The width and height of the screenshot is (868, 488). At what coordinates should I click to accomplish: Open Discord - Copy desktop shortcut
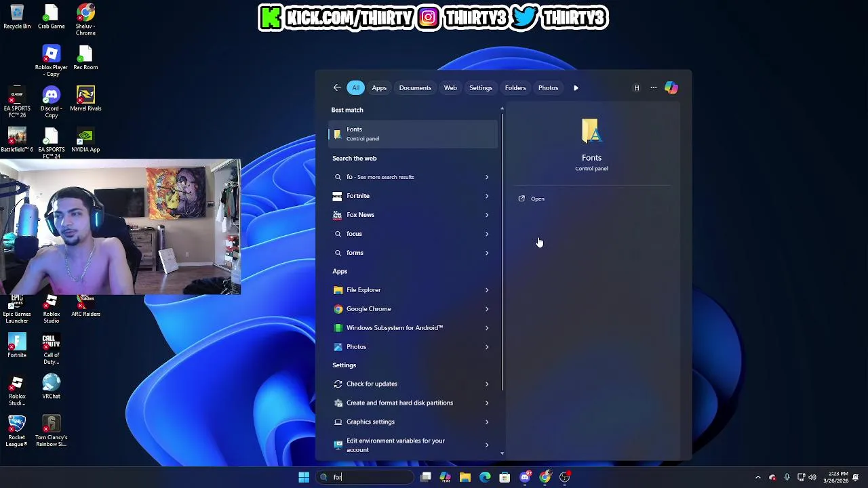pyautogui.click(x=52, y=102)
